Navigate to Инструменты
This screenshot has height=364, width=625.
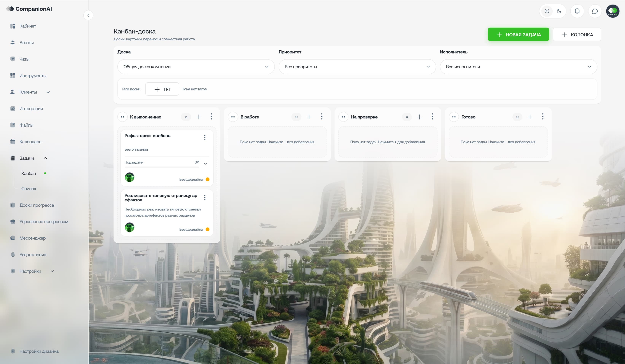pyautogui.click(x=33, y=76)
